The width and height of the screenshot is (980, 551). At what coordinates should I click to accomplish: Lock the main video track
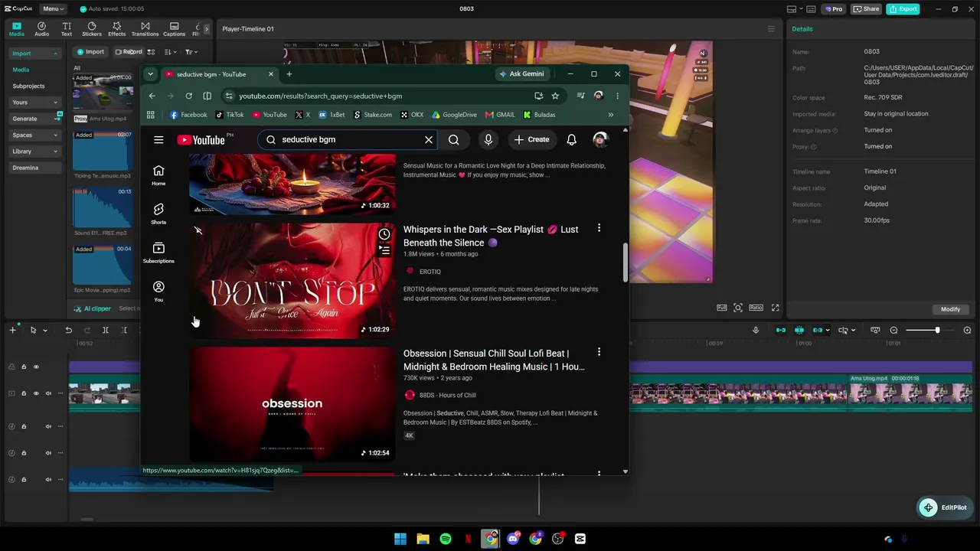[24, 393]
